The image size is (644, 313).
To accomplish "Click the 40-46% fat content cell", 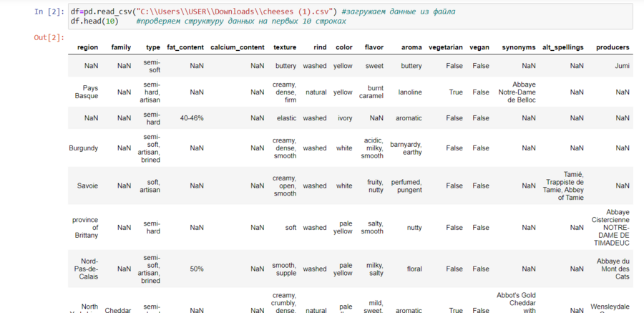I will (192, 118).
